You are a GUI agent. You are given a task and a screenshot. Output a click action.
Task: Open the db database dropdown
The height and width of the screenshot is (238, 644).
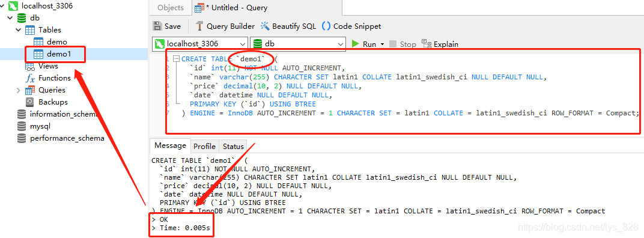341,43
